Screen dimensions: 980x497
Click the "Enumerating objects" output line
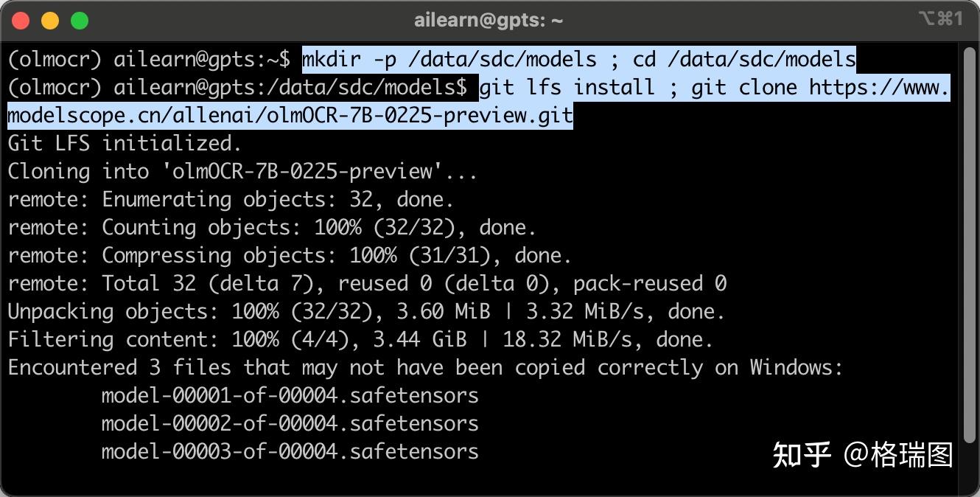point(231,200)
